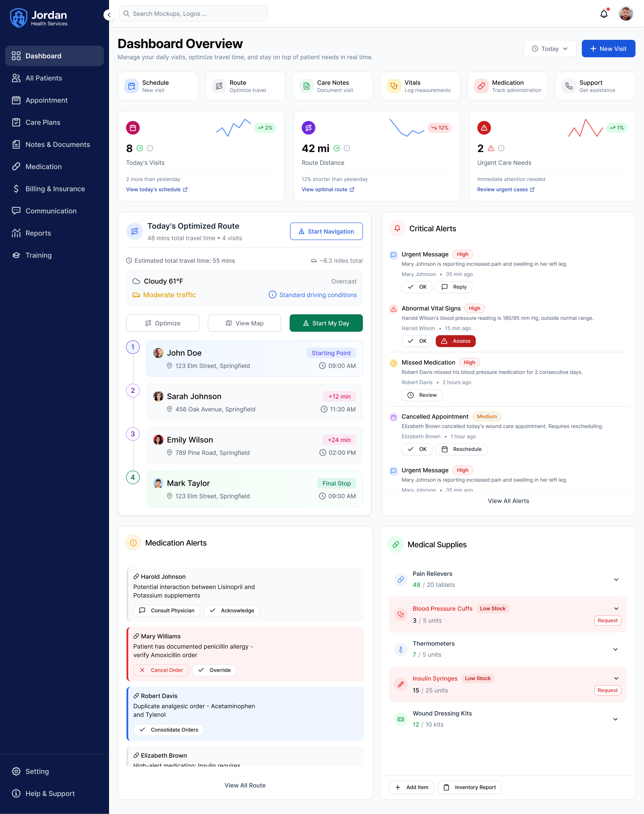Screen dimensions: 644x814
Task: Expand the Wound Dressing Kits row
Action: click(x=615, y=719)
